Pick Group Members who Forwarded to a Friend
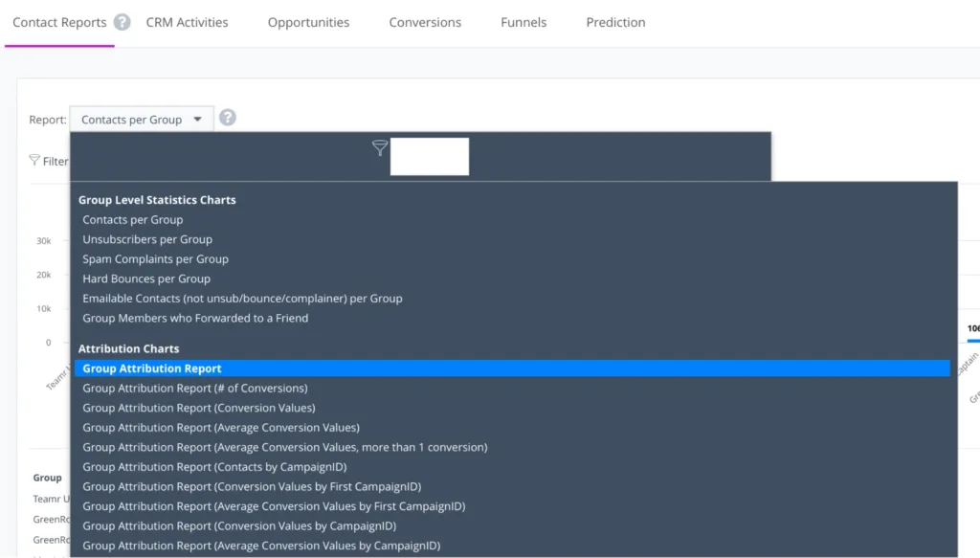Screen dimensions: 980x558 pyautogui.click(x=195, y=318)
